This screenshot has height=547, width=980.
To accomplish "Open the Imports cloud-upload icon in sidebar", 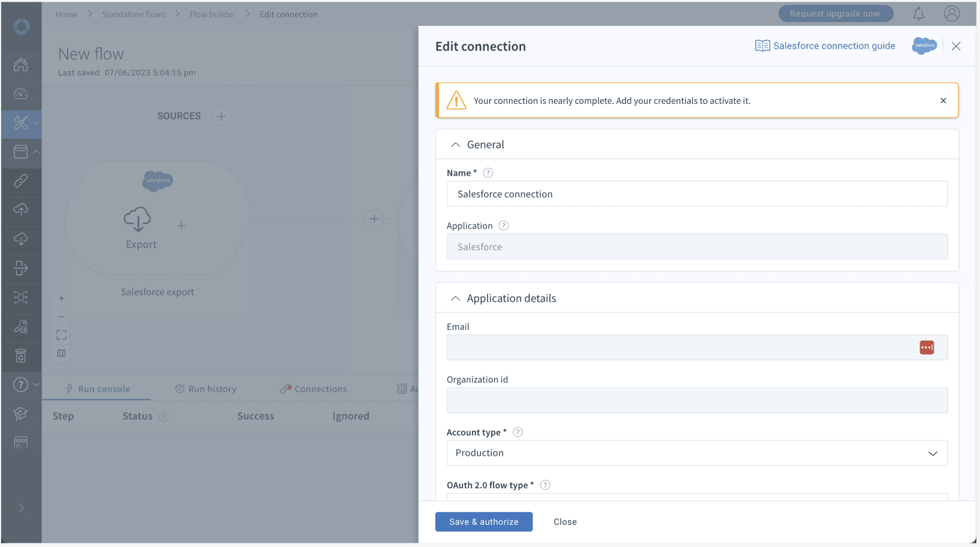I will point(21,210).
